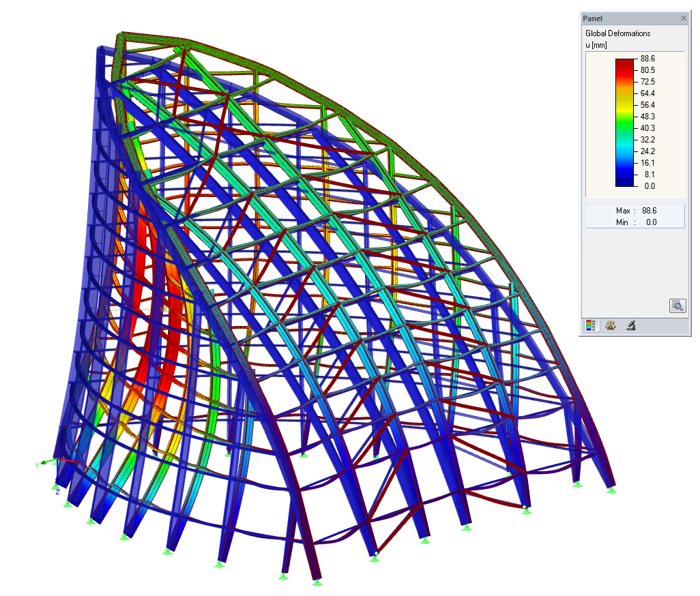Click the magnifier options button in Panel
The width and height of the screenshot is (700, 596).
click(x=677, y=306)
